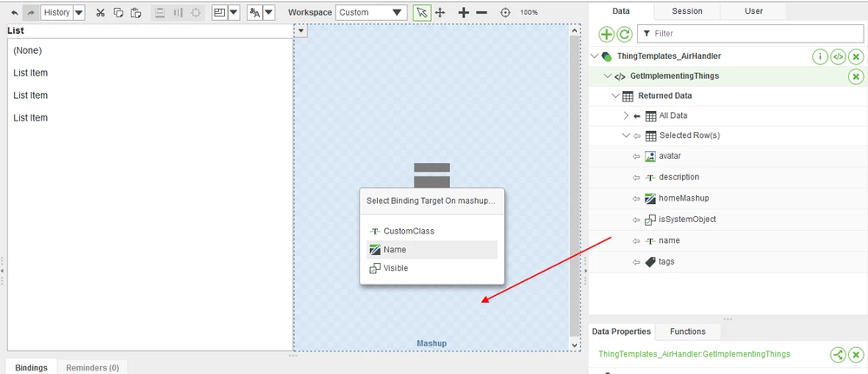The image size is (868, 374).
Task: Zoom out with the minus icon
Action: [x=481, y=12]
